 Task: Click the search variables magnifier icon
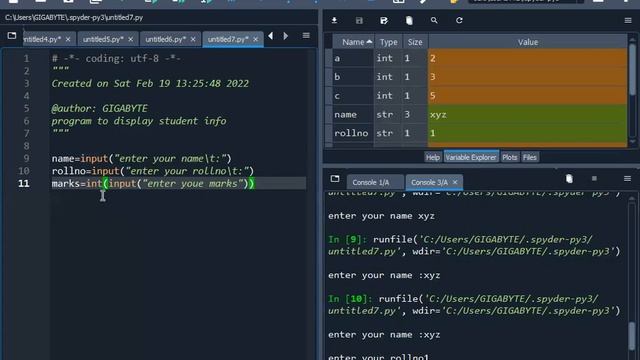(x=434, y=20)
